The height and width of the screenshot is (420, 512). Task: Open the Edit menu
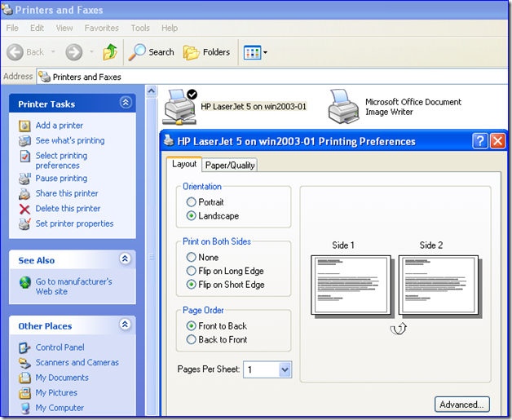point(37,28)
